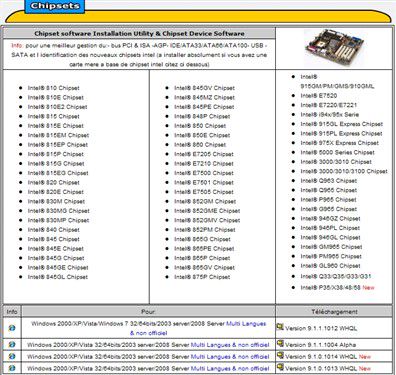The height and width of the screenshot is (375, 396).
Task: Click download icon beside Version 9.1.0.1014 WHQL
Action: pos(280,355)
